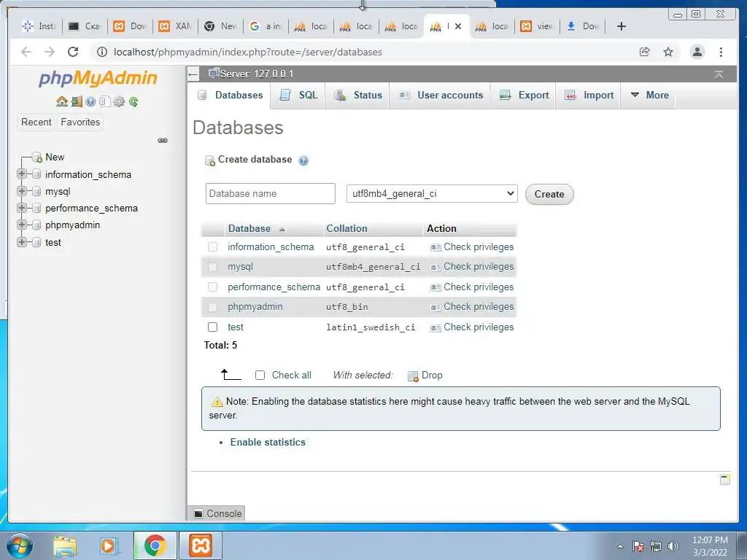
Task: Click the help icon beside Create database
Action: [x=303, y=160]
